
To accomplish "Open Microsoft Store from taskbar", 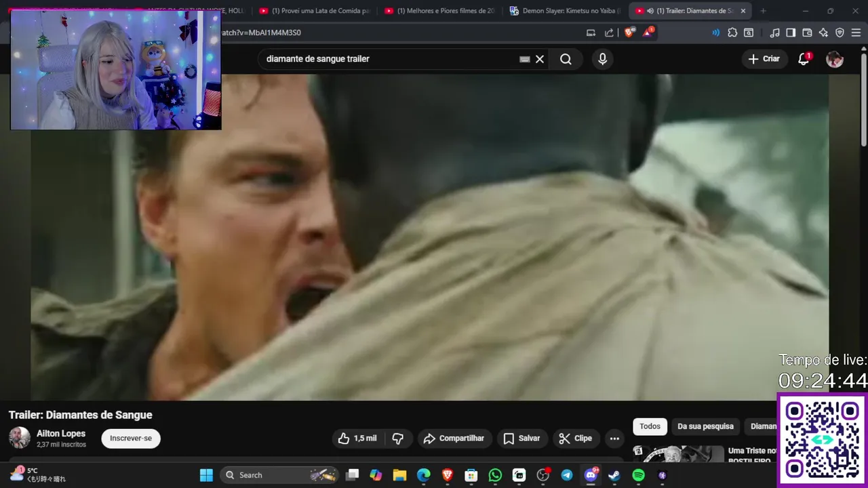I will [471, 475].
